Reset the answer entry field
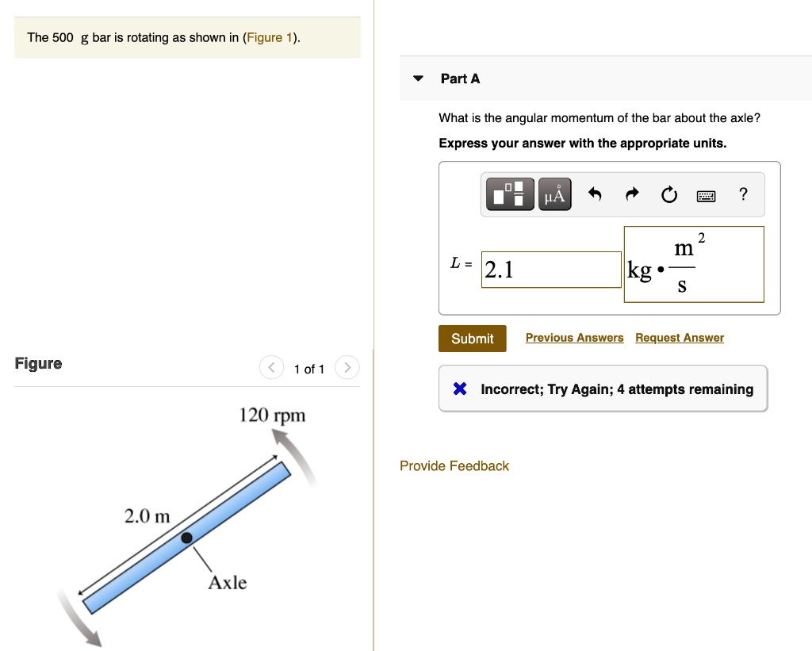The image size is (812, 651). pyautogui.click(x=668, y=193)
